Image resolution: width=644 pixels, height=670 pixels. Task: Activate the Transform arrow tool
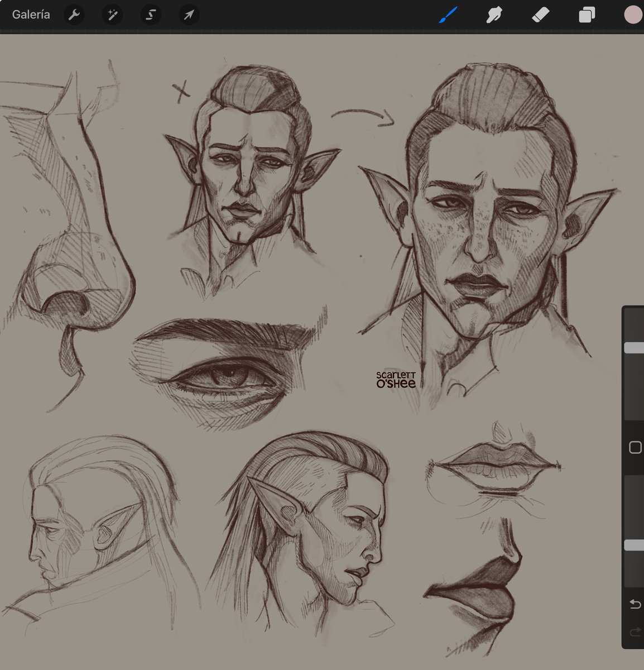tap(188, 15)
